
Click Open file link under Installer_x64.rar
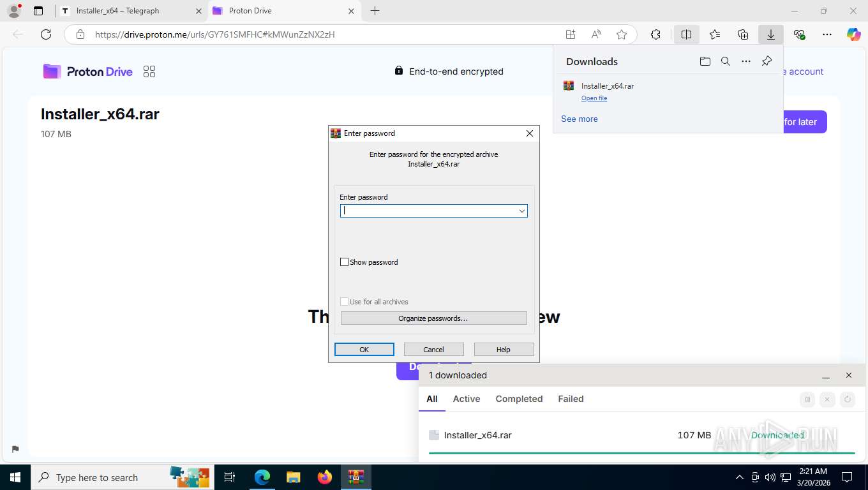594,98
